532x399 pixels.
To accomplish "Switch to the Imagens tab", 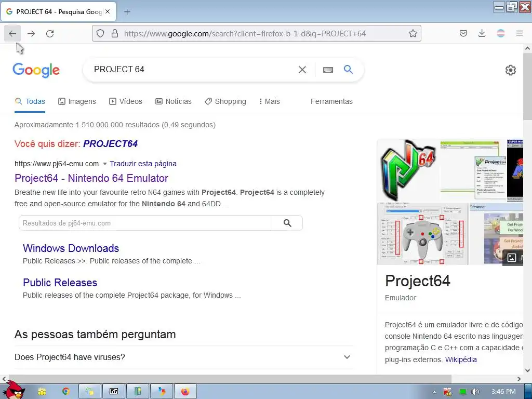I will coord(77,101).
